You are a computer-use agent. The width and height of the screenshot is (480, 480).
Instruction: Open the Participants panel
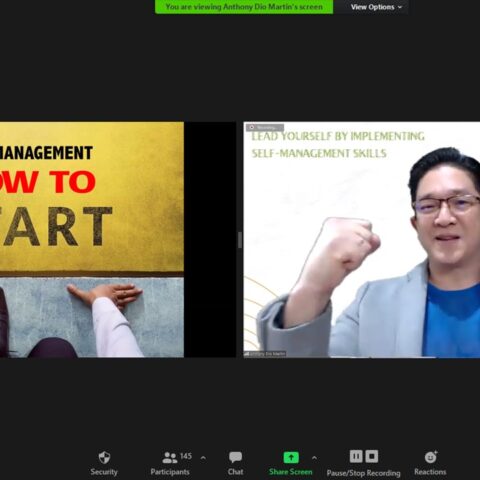pyautogui.click(x=170, y=463)
